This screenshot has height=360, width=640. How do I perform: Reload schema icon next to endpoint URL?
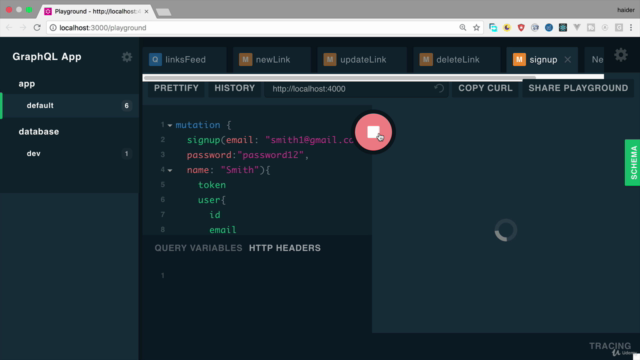click(439, 88)
